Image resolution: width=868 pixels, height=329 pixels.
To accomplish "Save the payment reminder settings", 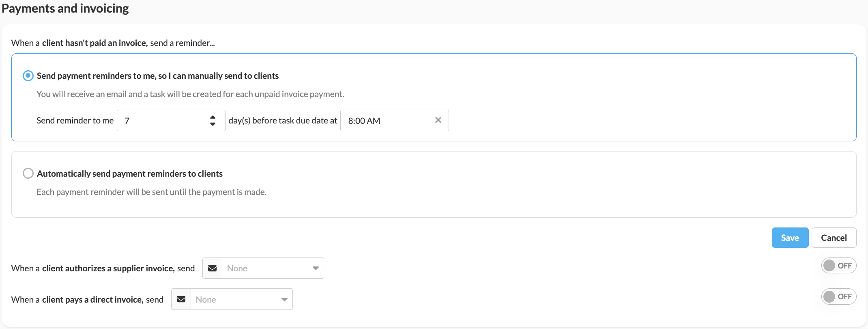I will pyautogui.click(x=790, y=238).
